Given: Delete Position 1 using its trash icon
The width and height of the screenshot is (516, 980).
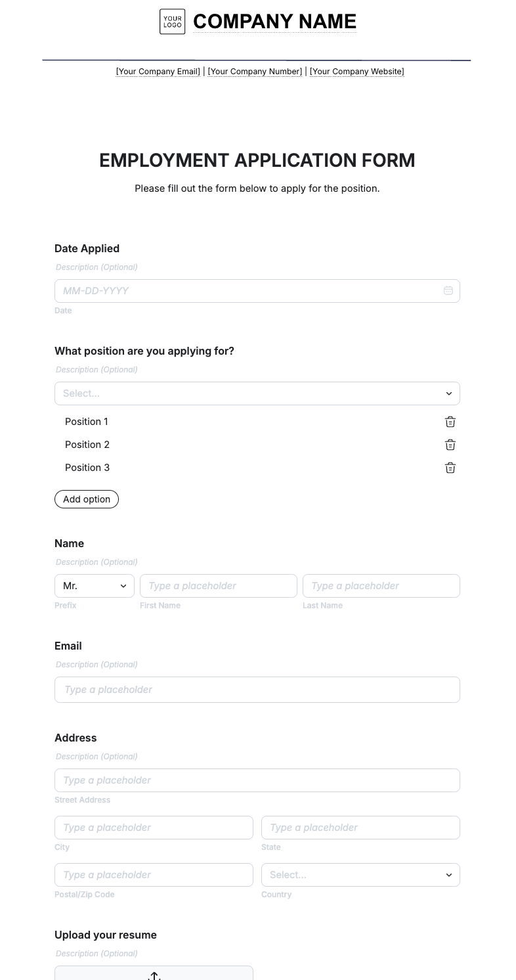Looking at the screenshot, I should tap(450, 422).
